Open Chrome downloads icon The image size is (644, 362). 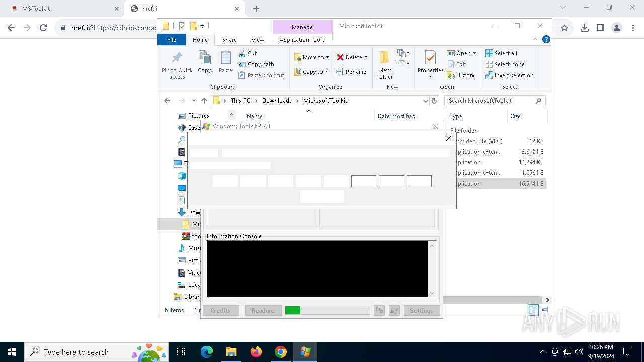point(585,28)
